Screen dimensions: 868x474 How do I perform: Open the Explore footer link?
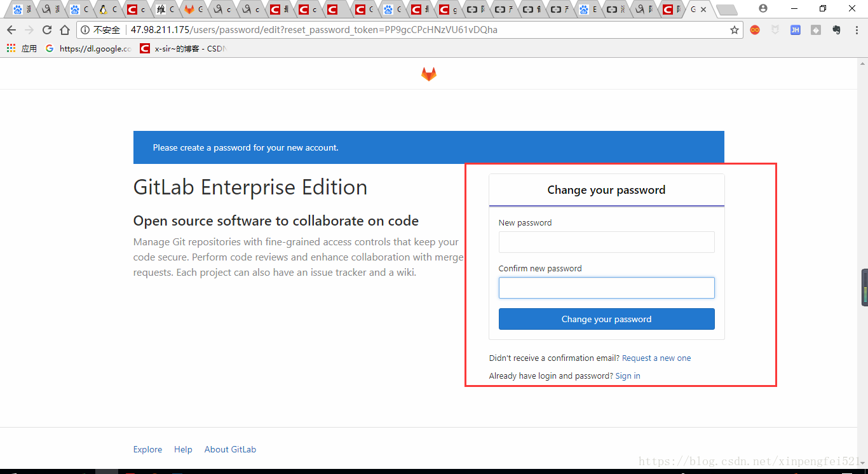click(147, 449)
